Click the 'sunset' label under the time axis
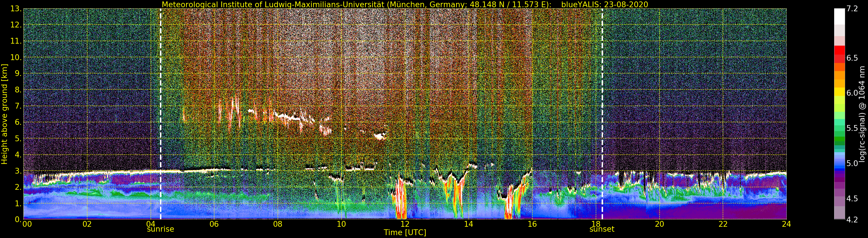Viewport: 868px width, 238px height. [602, 229]
